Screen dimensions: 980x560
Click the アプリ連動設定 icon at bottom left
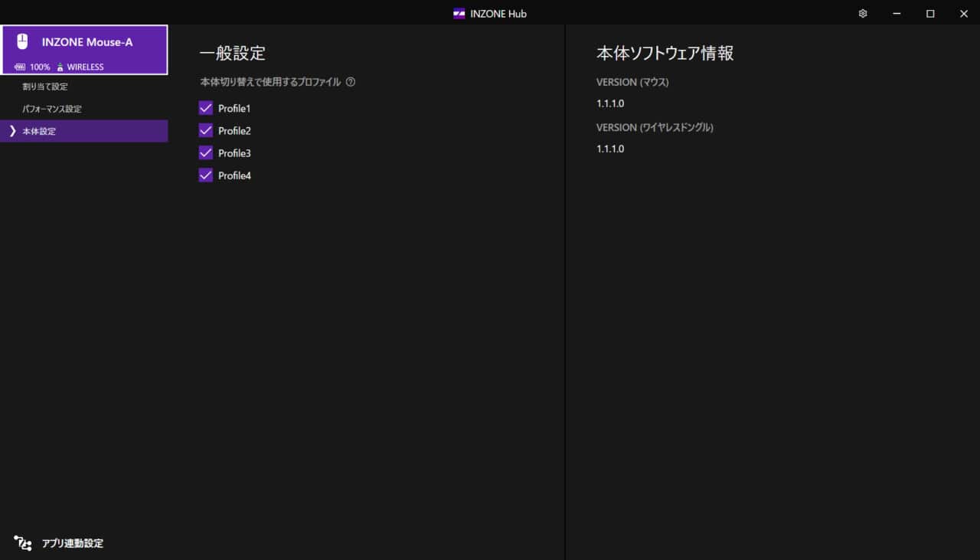23,543
